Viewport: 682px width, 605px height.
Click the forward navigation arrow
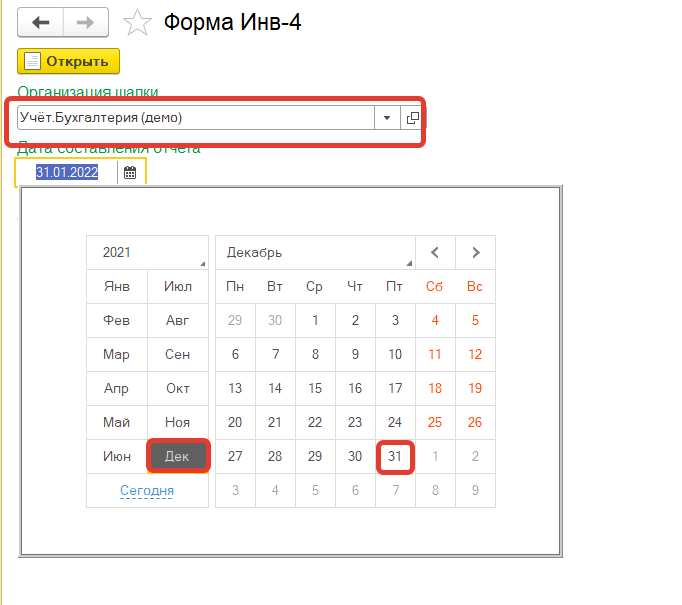[86, 22]
